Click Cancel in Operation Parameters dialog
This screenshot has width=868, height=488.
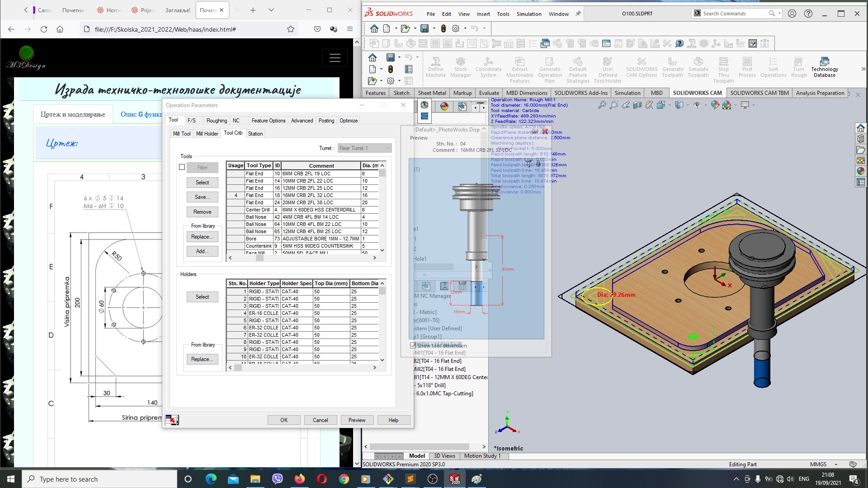pyautogui.click(x=321, y=420)
